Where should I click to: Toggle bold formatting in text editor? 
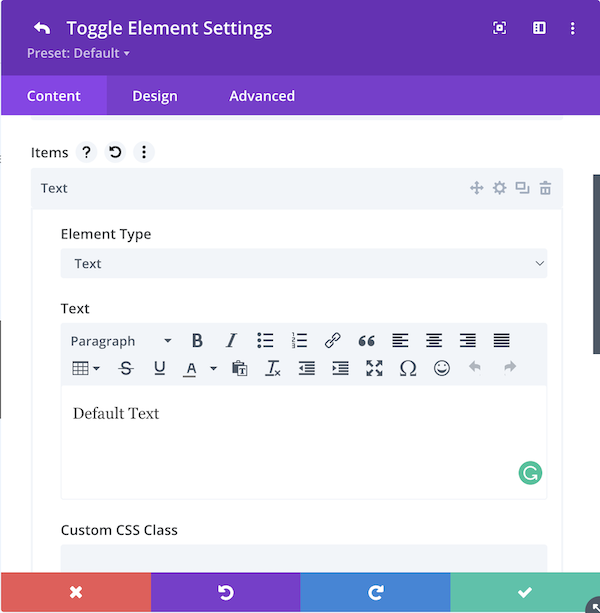[197, 341]
